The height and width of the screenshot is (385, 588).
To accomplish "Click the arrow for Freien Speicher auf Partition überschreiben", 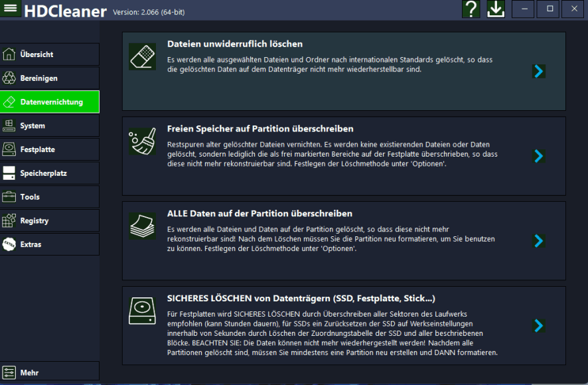I will (538, 156).
